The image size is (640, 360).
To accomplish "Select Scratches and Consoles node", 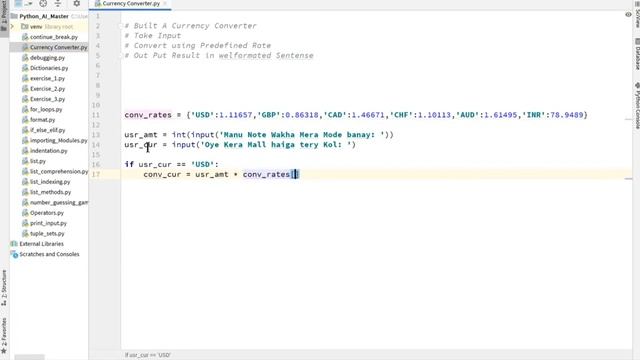I will (x=49, y=254).
